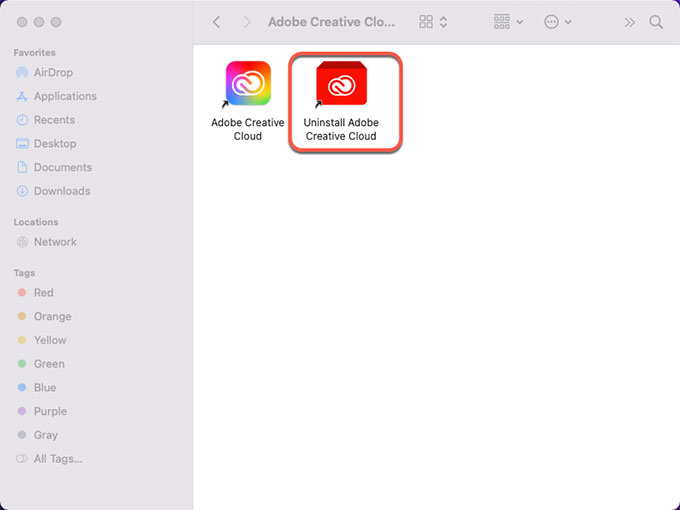Screen dimensions: 680x510
Task: Filter by the Red tag
Action: coord(43,293)
